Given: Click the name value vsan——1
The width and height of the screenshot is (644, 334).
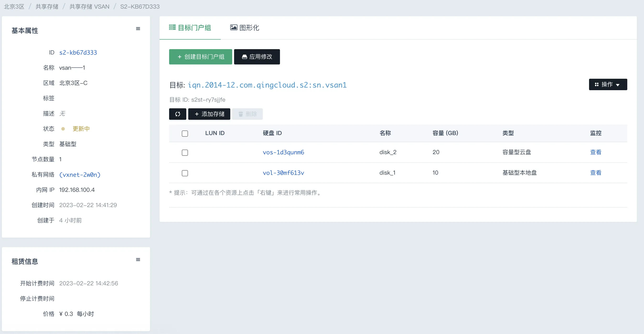Looking at the screenshot, I should click(x=72, y=68).
